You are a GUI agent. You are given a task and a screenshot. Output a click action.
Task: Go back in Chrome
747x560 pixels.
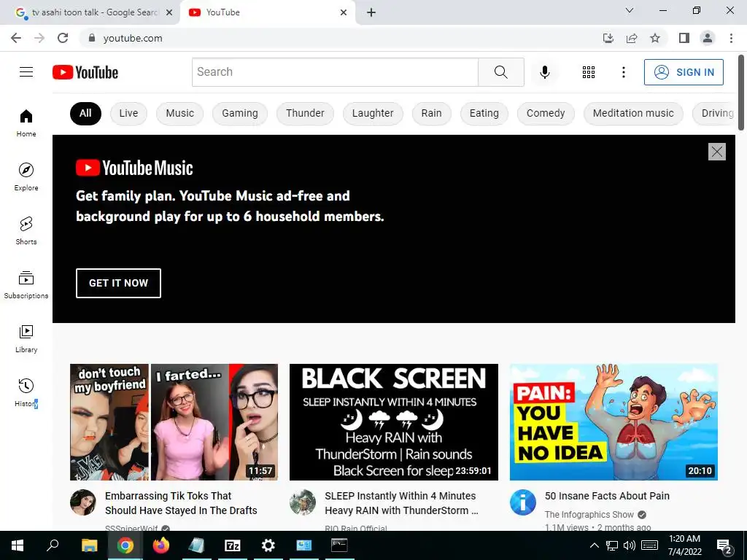point(16,38)
